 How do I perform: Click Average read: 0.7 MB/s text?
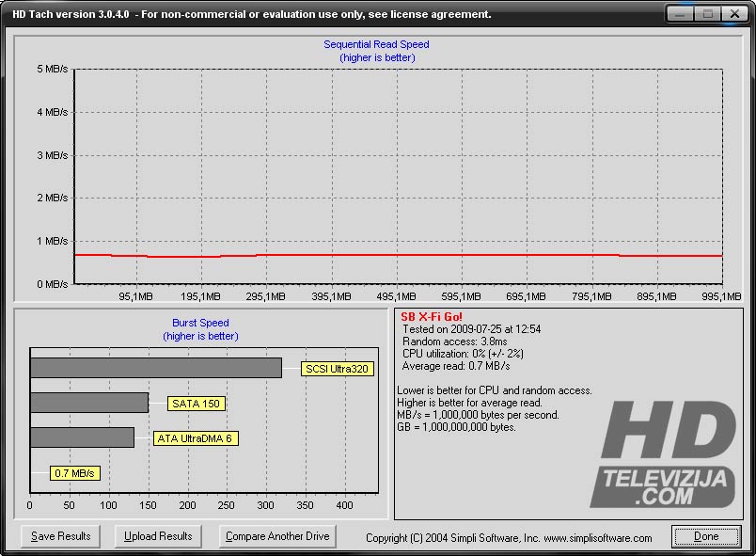coord(456,366)
